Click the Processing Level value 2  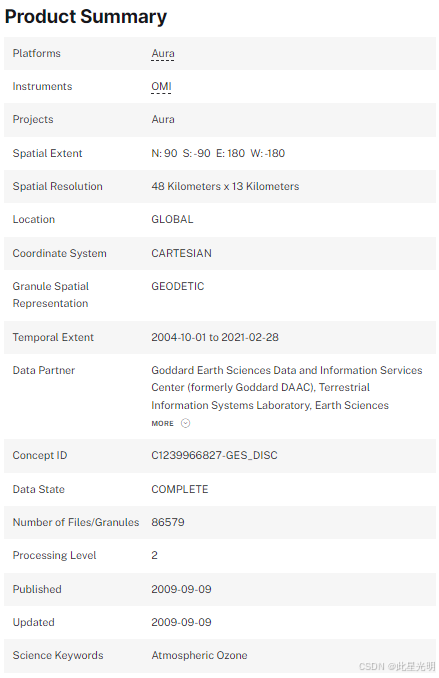click(x=154, y=555)
